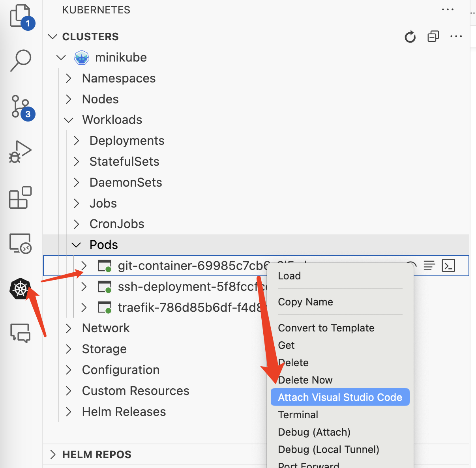476x468 pixels.
Task: Collapse the minikube cluster node
Action: pyautogui.click(x=61, y=58)
